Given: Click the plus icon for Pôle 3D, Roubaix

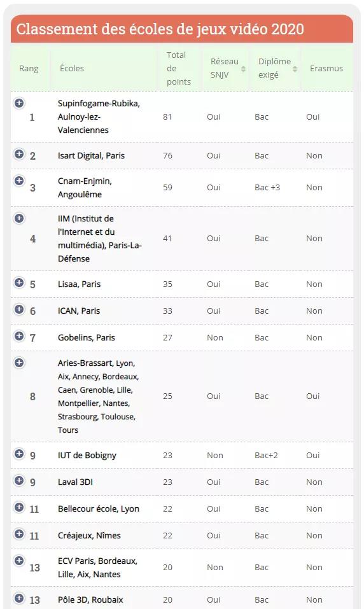Looking at the screenshot, I should point(19,598).
